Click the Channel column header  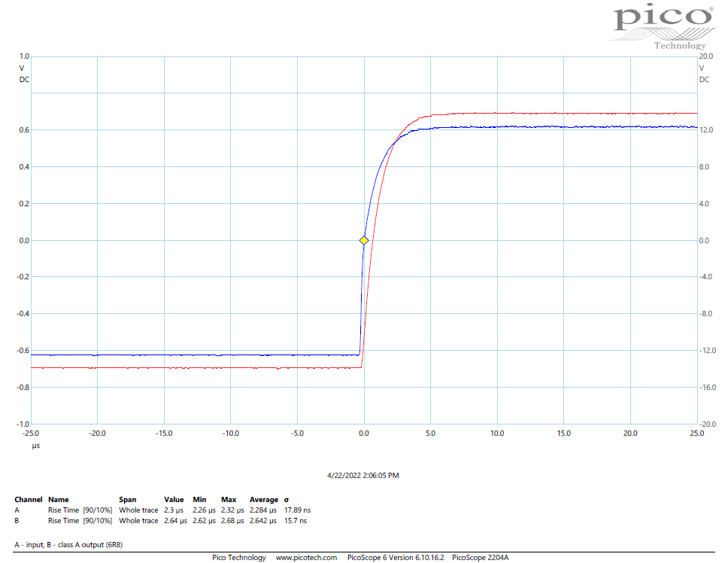pyautogui.click(x=29, y=499)
